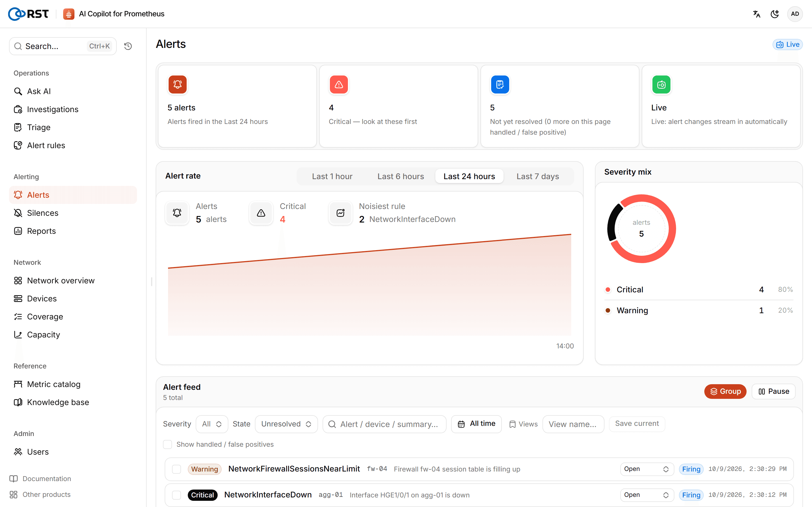Click the Group button in Alert feed
Screen dimensions: 812x507
(x=725, y=391)
